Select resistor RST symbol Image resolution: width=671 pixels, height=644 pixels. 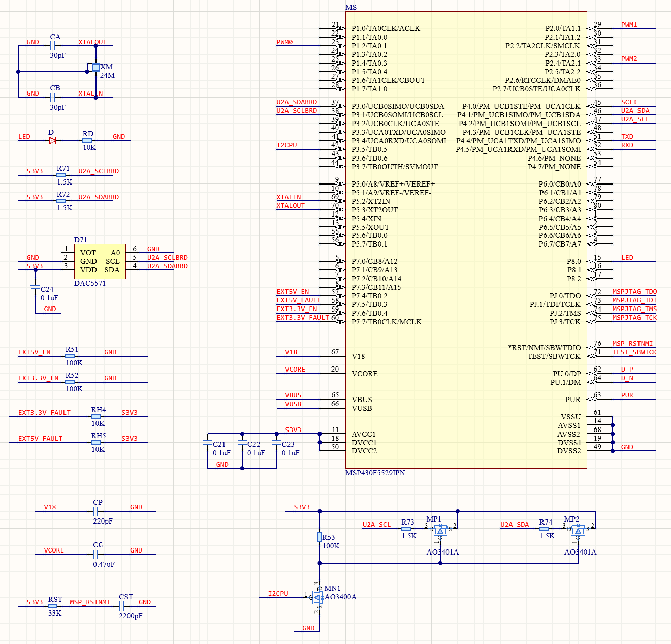point(53,606)
